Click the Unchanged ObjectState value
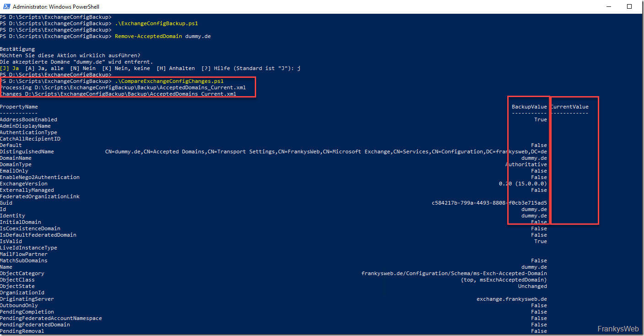 pyautogui.click(x=532, y=286)
